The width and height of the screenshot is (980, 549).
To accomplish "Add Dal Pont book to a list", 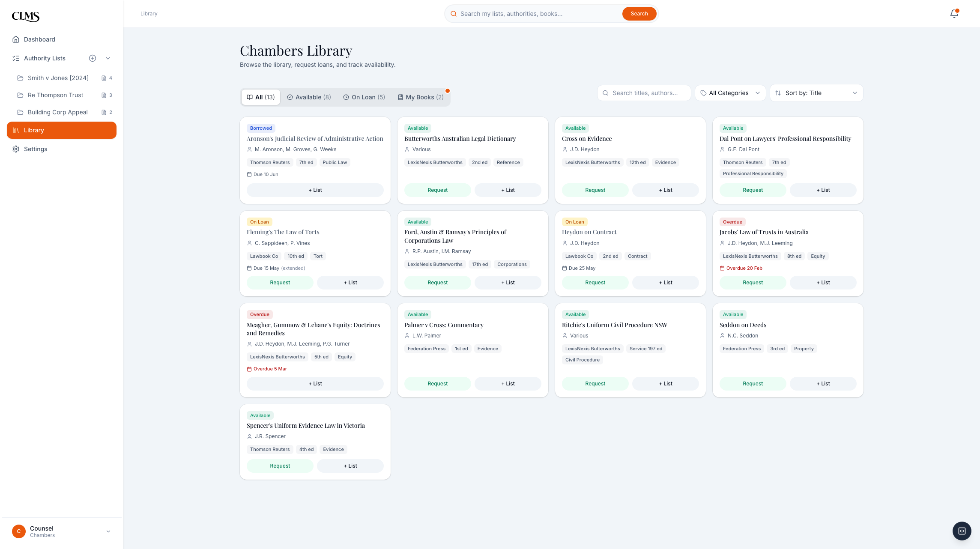I will coord(823,190).
